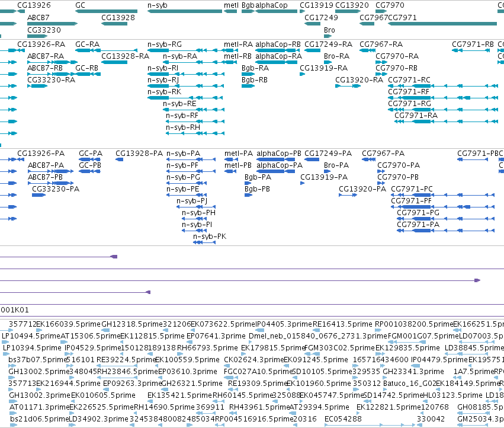Image resolution: width=504 pixels, height=428 pixels.
Task: Select the CG13920-PA protein label
Action: click(362, 189)
